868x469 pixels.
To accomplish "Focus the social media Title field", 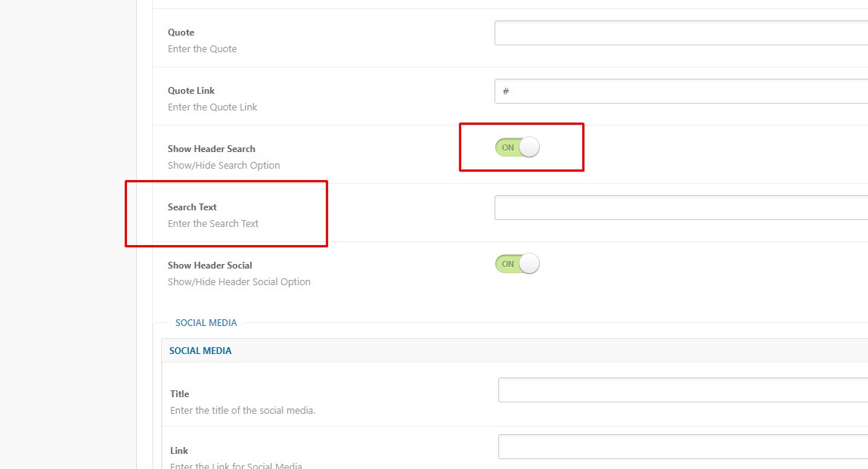I will 682,390.
